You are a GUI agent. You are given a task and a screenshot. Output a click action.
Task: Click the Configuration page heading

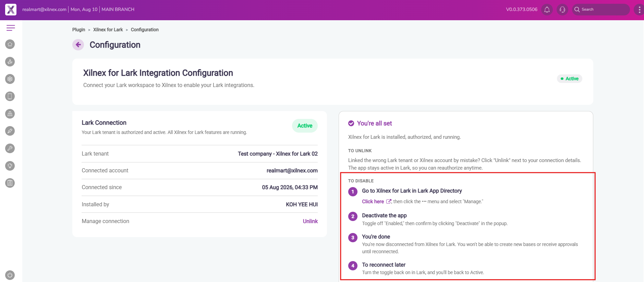[x=115, y=45]
